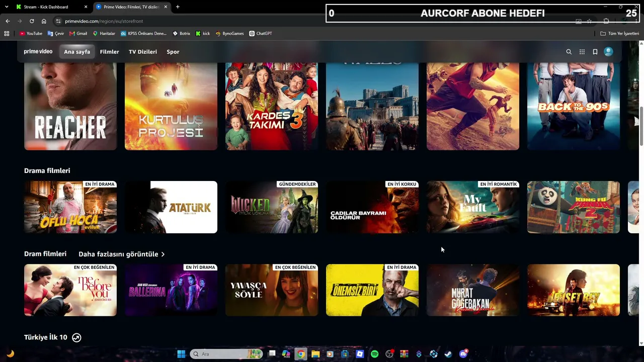Open OBS Studio from the taskbar
Viewport: 644px width, 362px height.
tap(389, 354)
